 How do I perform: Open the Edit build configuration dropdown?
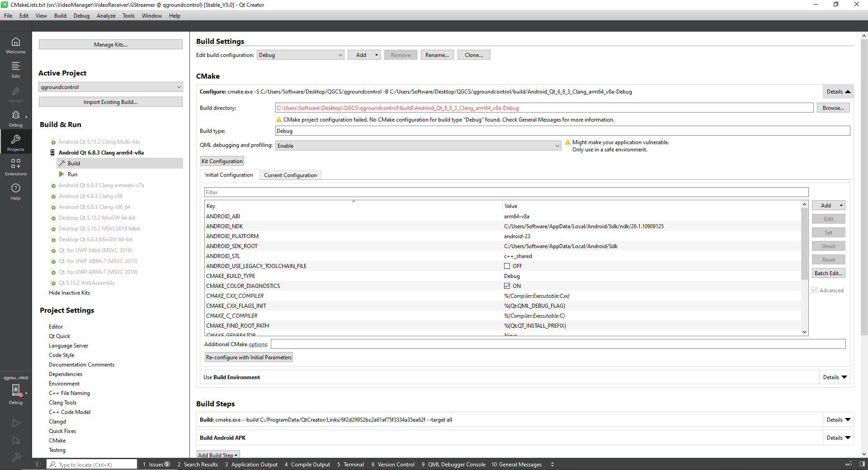[300, 54]
